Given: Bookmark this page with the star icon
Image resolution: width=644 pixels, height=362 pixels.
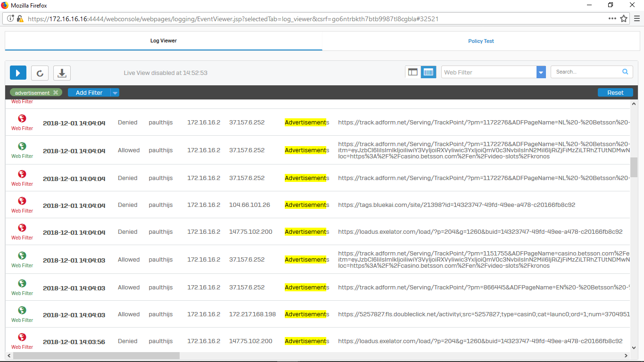Looking at the screenshot, I should tap(624, 19).
